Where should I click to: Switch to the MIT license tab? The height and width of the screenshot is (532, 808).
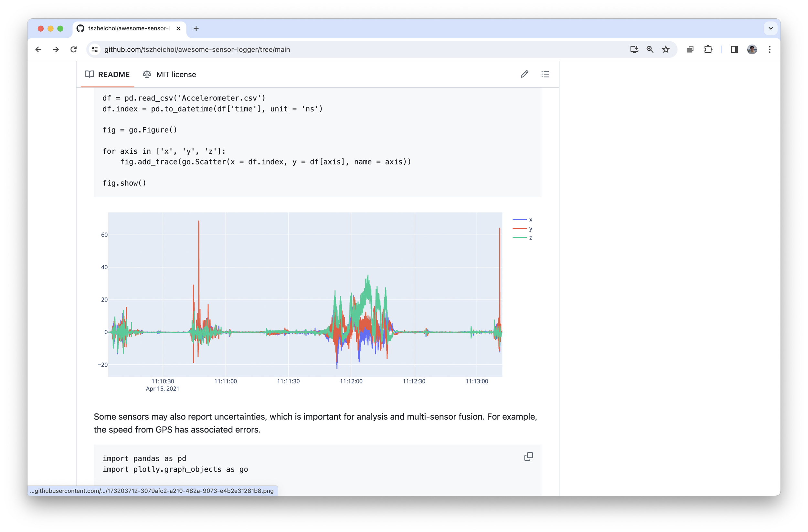click(x=169, y=74)
